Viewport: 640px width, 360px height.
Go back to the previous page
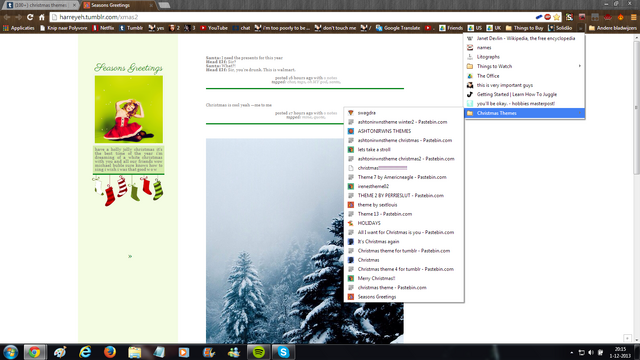[7, 17]
